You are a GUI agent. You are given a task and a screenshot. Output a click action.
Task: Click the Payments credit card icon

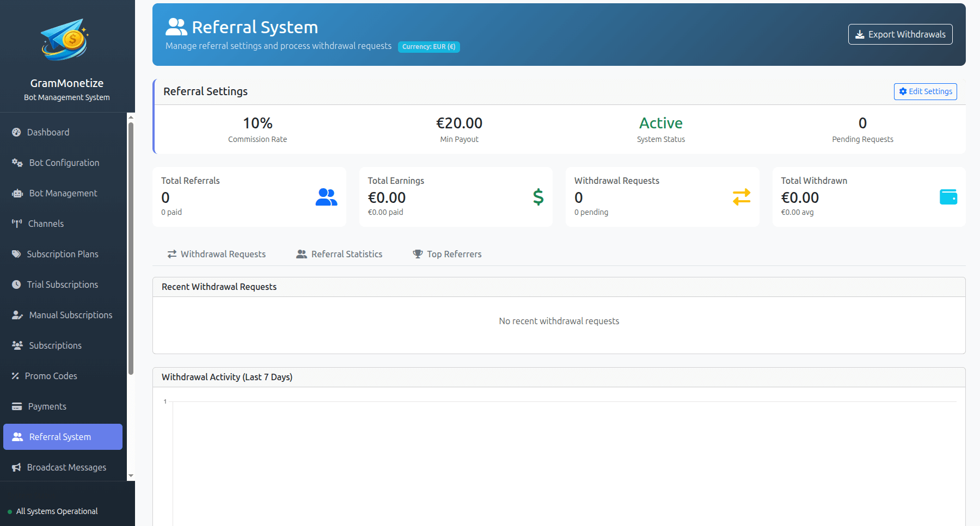16,406
